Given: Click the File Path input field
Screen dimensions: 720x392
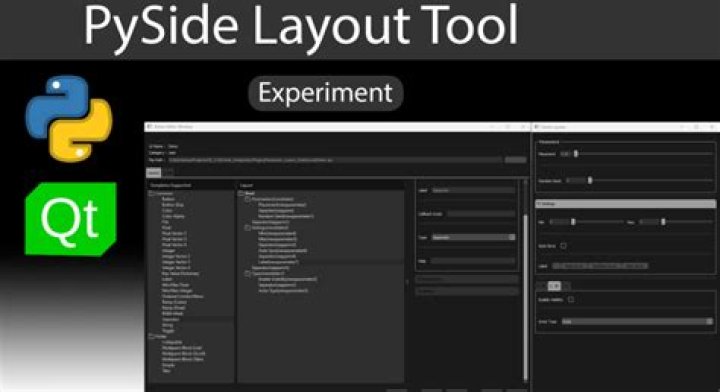Looking at the screenshot, I should (334, 160).
